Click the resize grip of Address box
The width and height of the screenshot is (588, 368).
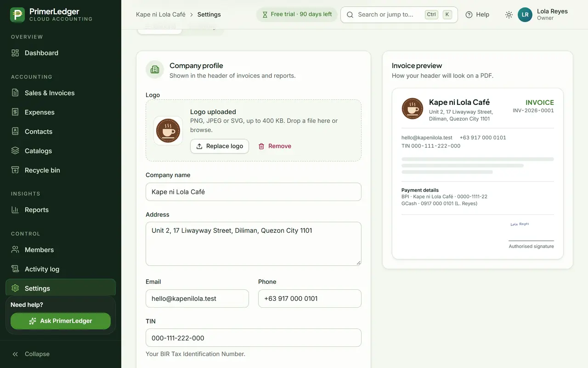358,263
